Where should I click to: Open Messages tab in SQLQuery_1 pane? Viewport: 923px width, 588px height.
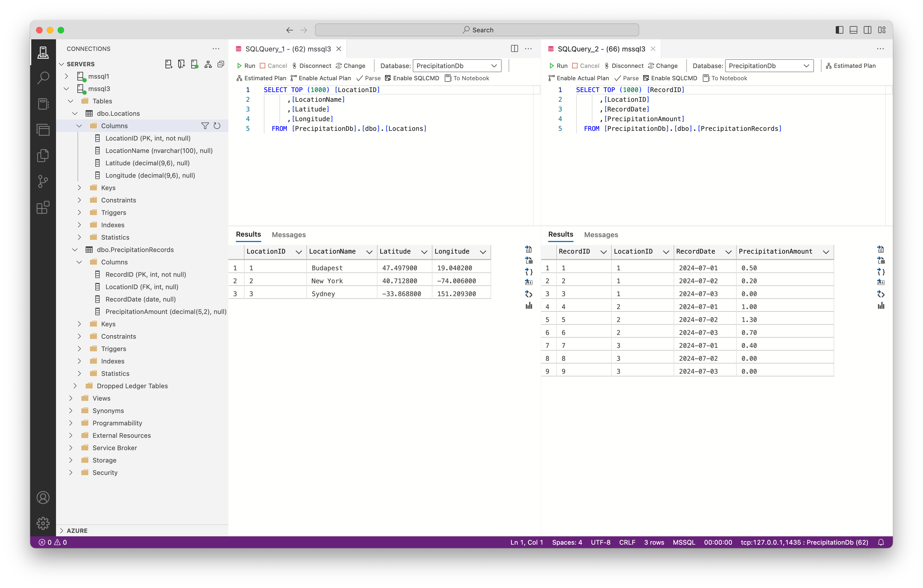pyautogui.click(x=289, y=234)
